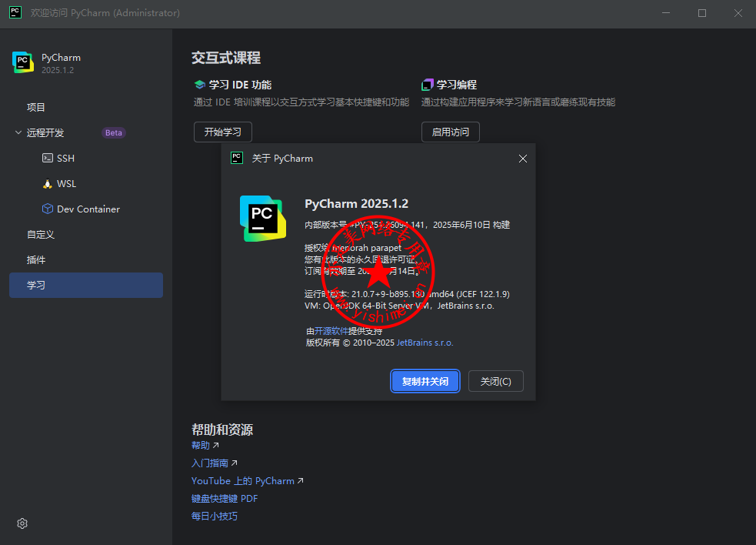The width and height of the screenshot is (756, 545).
Task: Click the small PyCharm icon in About title bar
Action: click(x=237, y=158)
